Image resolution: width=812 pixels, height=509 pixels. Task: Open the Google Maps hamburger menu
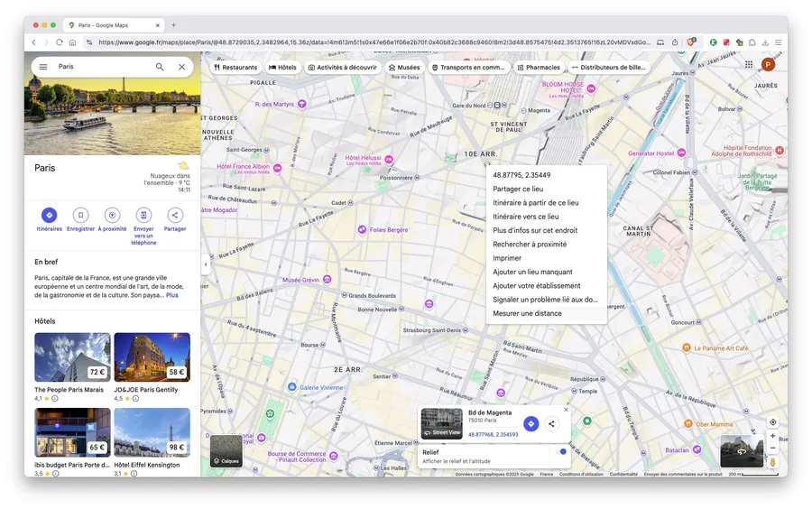point(43,67)
